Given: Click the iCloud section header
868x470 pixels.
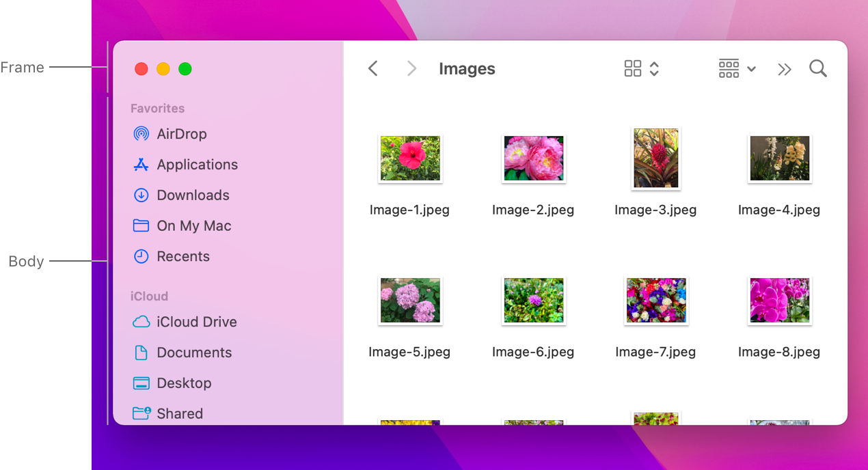Looking at the screenshot, I should (x=150, y=296).
